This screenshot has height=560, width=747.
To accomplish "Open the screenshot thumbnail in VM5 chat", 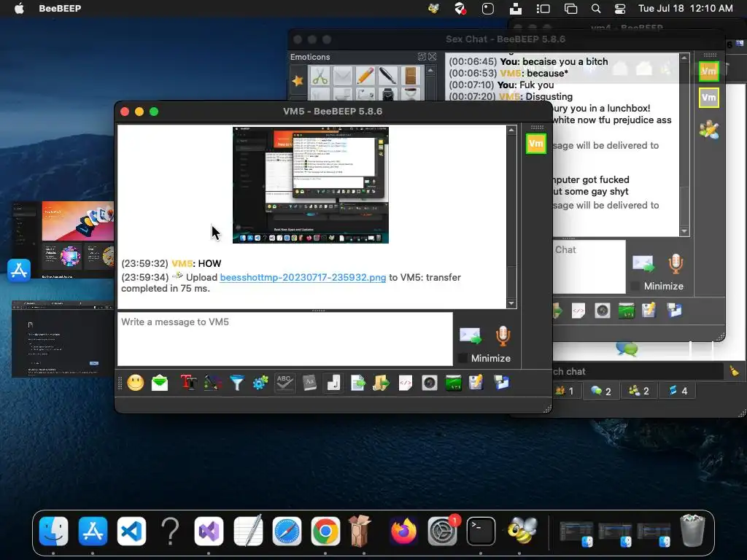I will click(311, 185).
